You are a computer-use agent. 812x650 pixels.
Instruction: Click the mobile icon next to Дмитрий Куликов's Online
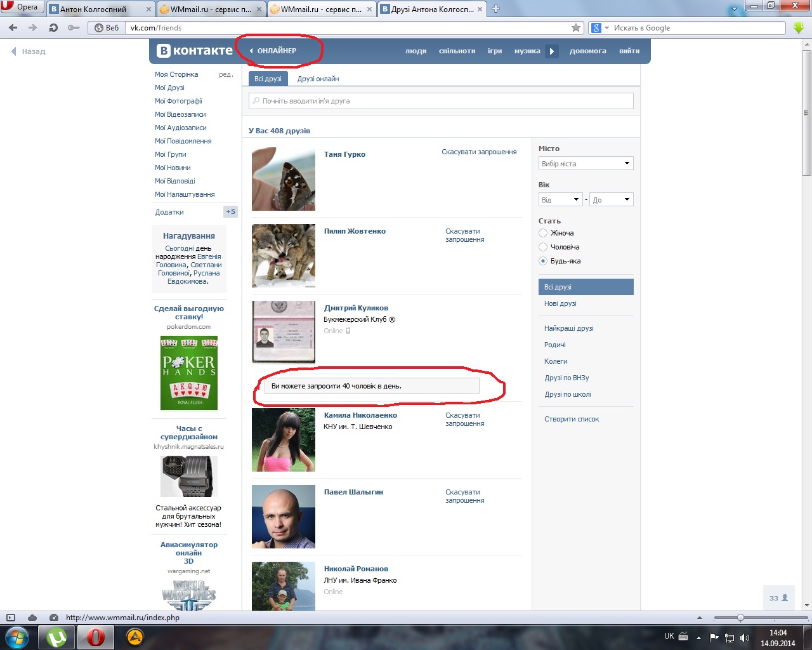pos(348,331)
